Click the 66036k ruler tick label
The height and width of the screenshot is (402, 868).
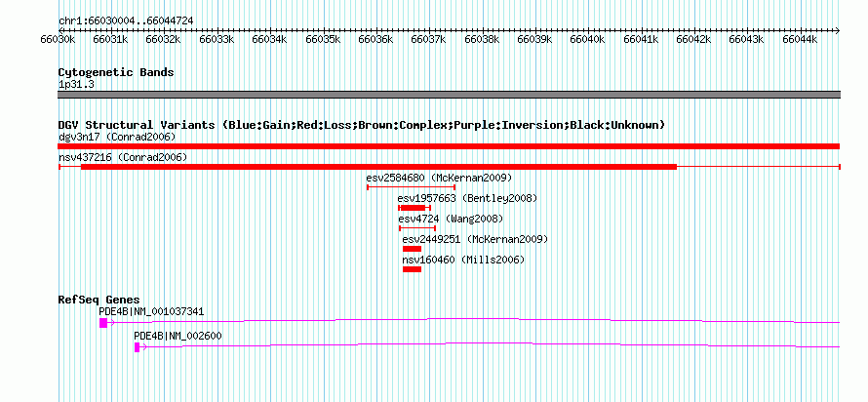(376, 39)
